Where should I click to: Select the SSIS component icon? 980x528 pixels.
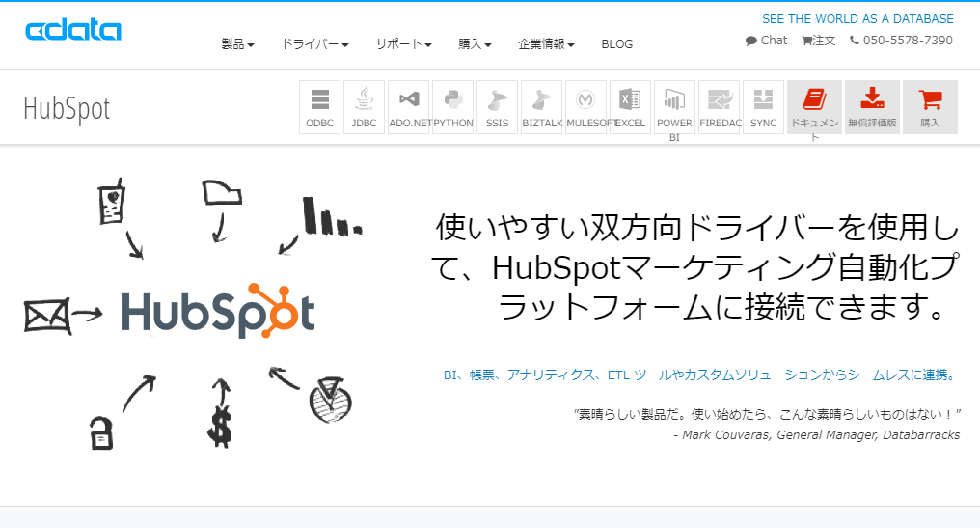[x=497, y=107]
